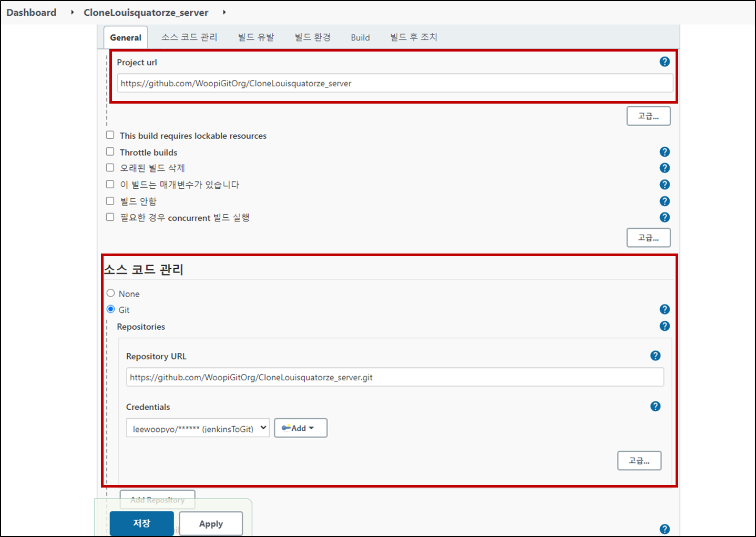Check 빌드 안함 option
Image resolution: width=756 pixels, height=537 pixels.
click(x=110, y=201)
